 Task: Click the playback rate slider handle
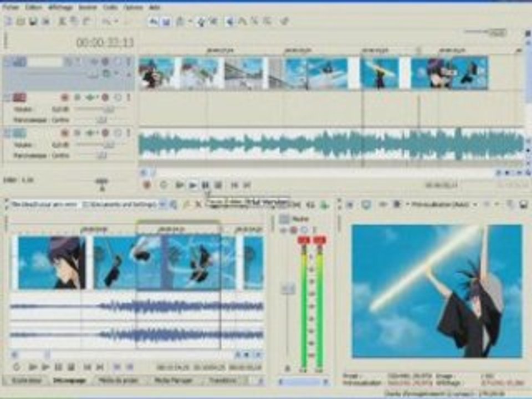(102, 182)
